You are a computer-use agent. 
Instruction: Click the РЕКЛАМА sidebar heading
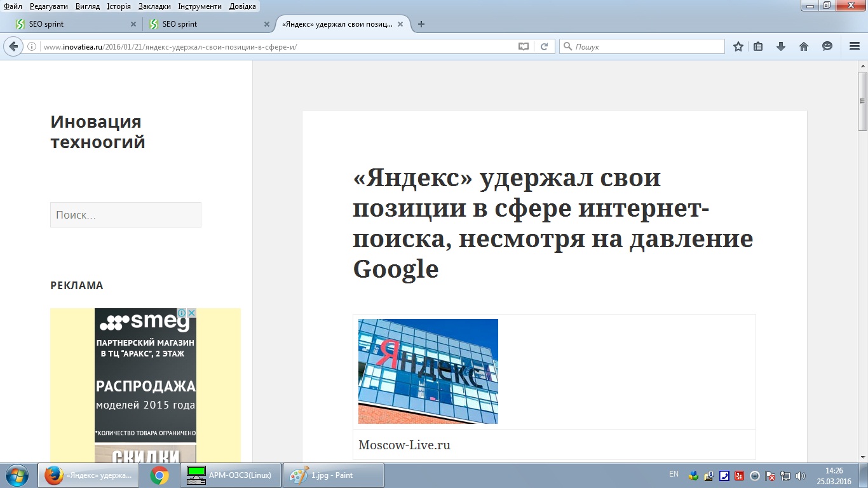[77, 285]
